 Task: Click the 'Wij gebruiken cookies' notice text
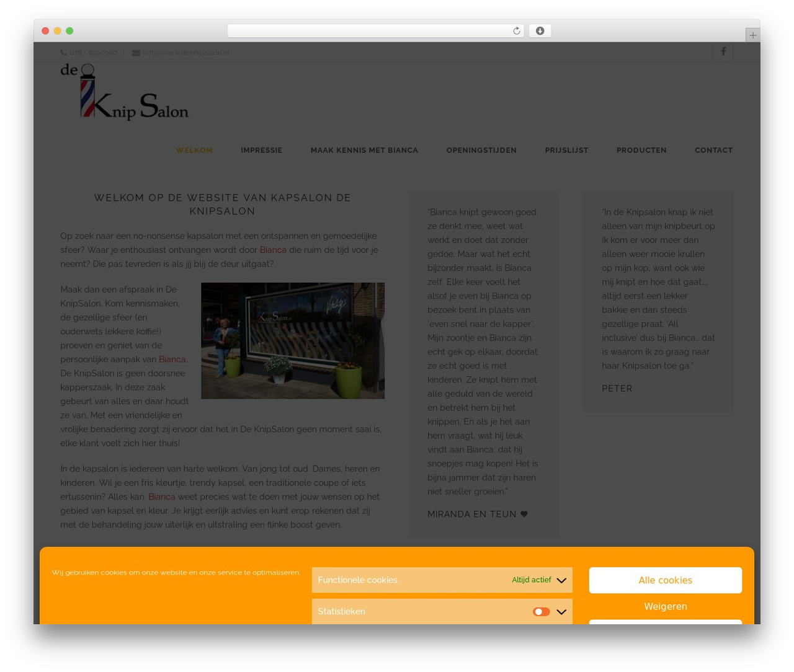point(176,573)
